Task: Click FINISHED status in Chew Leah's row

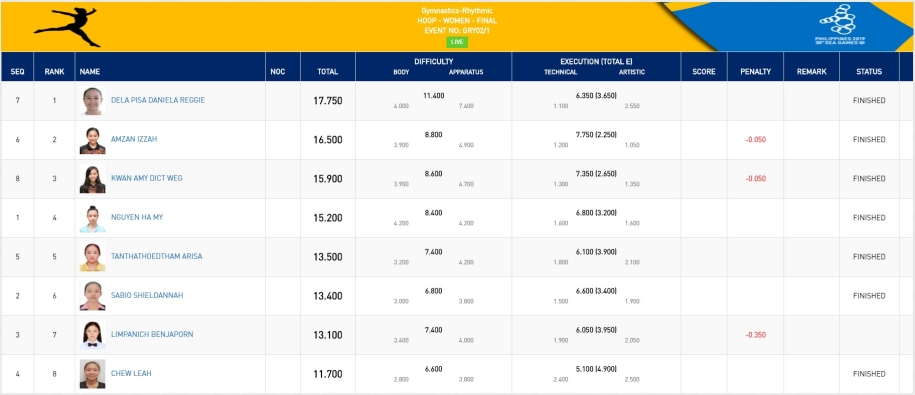Action: (x=869, y=374)
